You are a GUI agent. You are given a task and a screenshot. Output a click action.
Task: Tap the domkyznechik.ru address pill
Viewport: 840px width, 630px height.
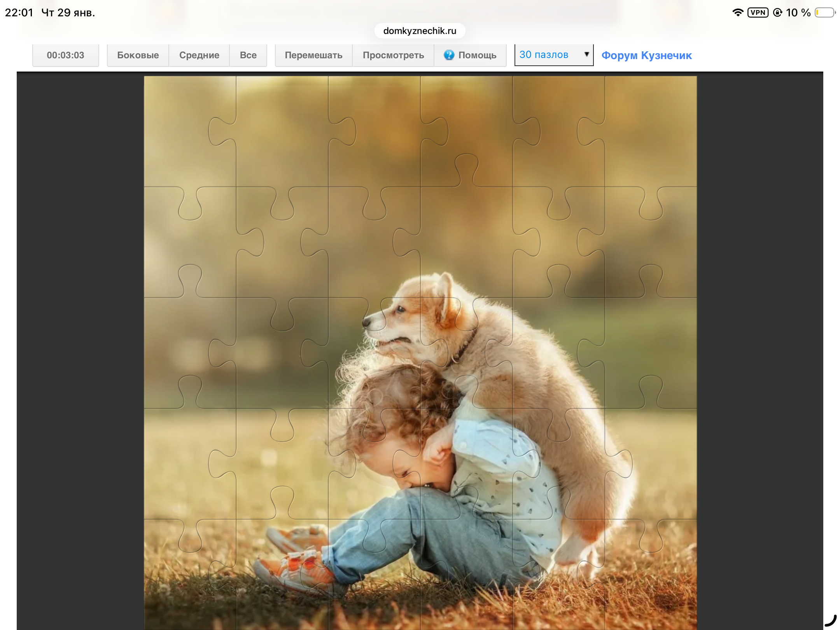[420, 31]
